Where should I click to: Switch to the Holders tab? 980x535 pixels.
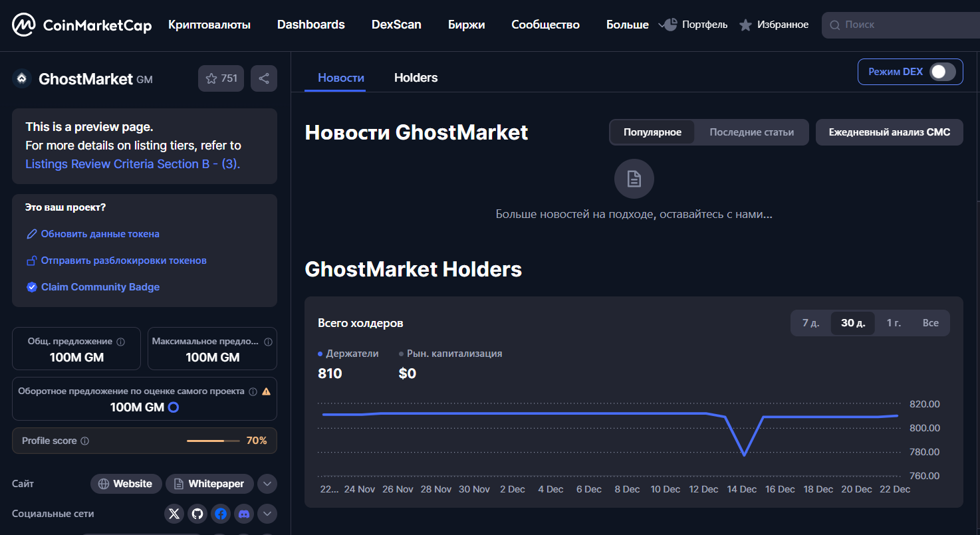tap(416, 78)
